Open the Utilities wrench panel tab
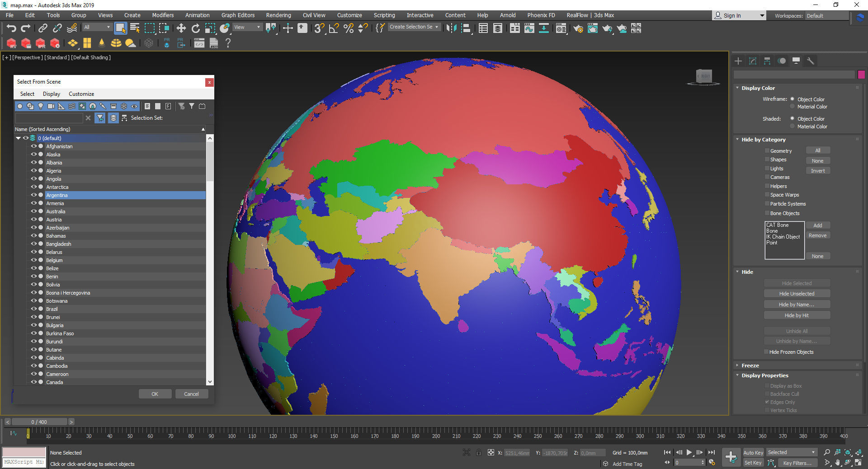 pyautogui.click(x=811, y=61)
